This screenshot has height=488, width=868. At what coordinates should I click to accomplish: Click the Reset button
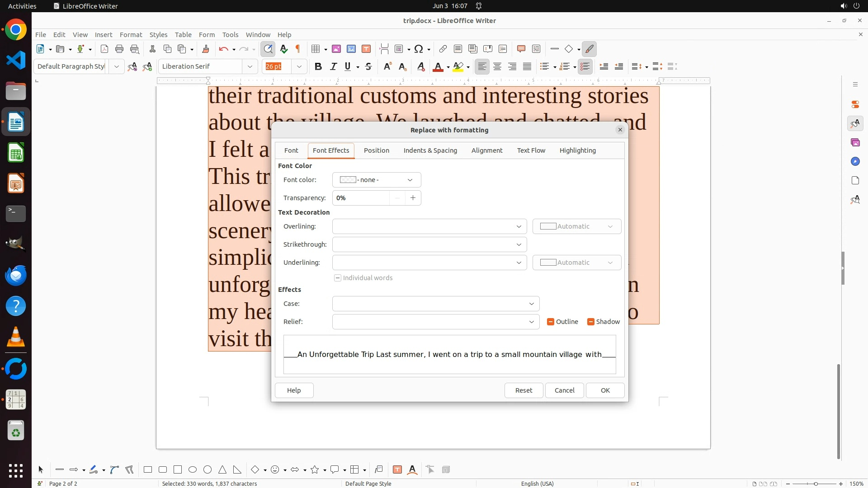[524, 390]
